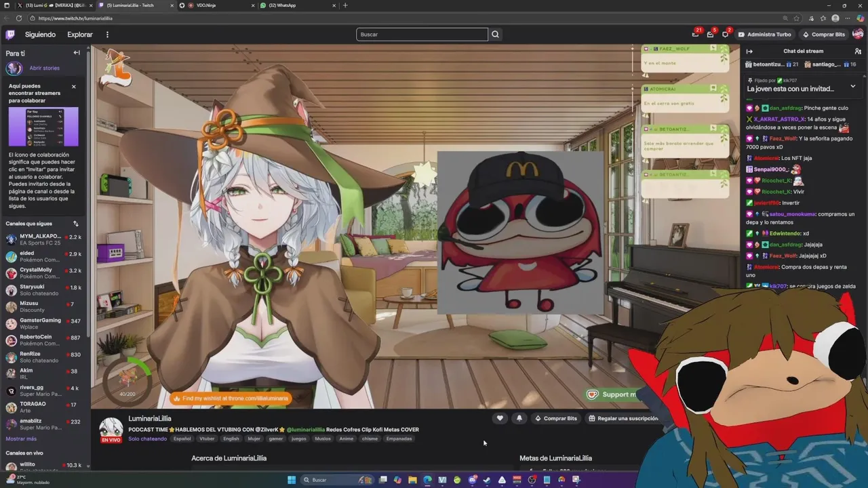
Task: Click the top-bar Comprar Bits button
Action: [x=824, y=35]
